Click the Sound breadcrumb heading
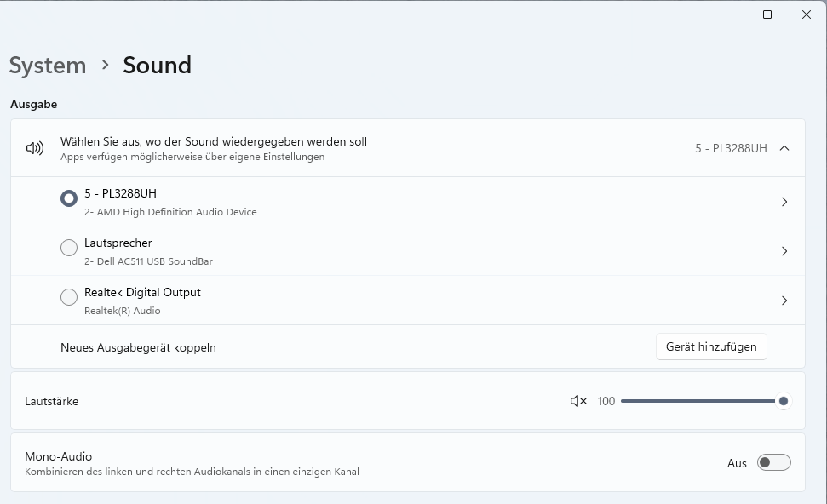The image size is (827, 504). (157, 65)
